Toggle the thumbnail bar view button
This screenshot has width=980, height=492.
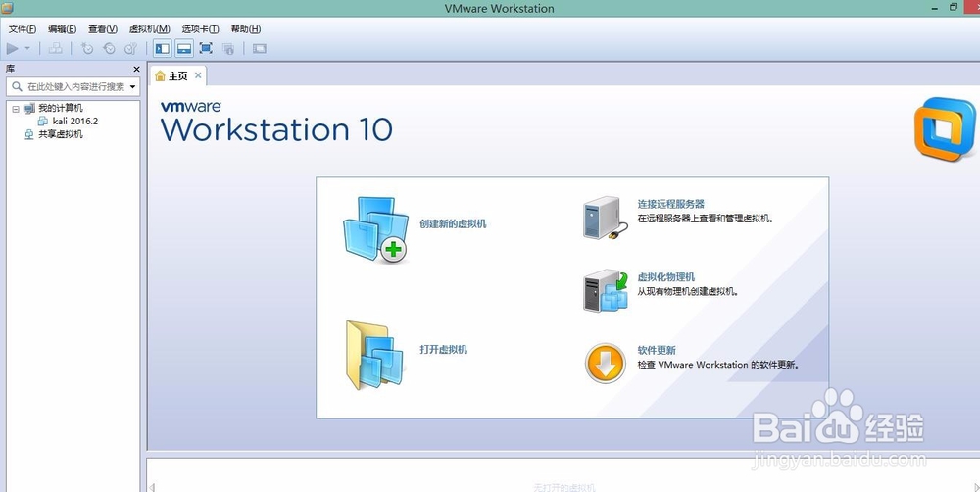184,48
